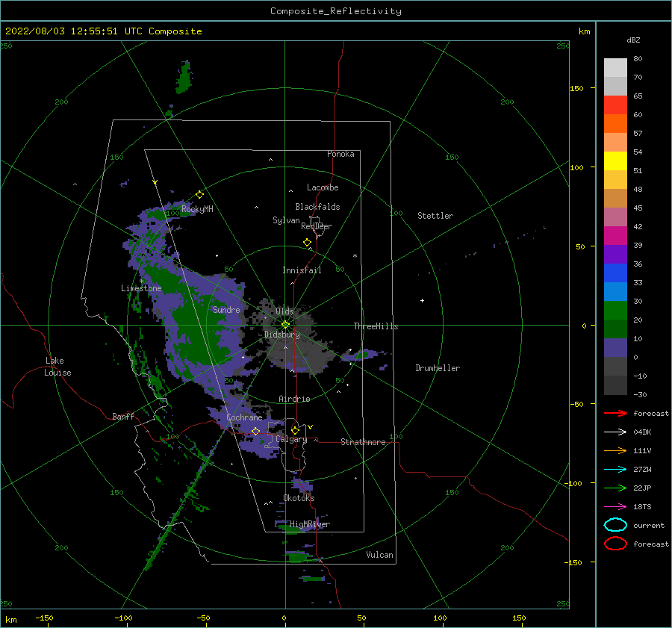
Task: Click the Ponoka city label
Action: click(x=340, y=154)
